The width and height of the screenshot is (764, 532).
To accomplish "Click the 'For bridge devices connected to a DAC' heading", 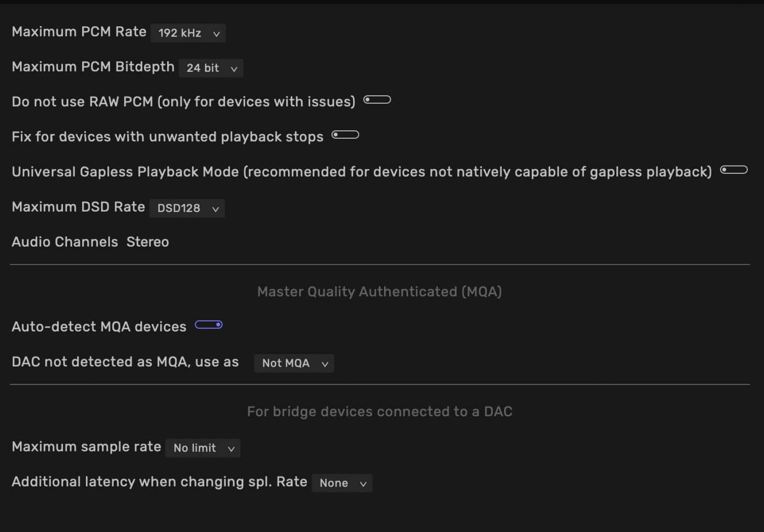I will pos(379,412).
